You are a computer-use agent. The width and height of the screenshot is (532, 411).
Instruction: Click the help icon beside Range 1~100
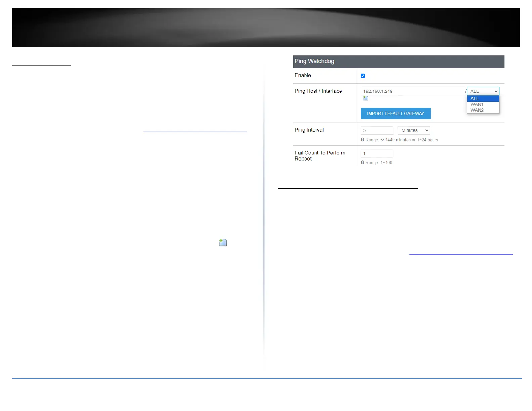(362, 163)
